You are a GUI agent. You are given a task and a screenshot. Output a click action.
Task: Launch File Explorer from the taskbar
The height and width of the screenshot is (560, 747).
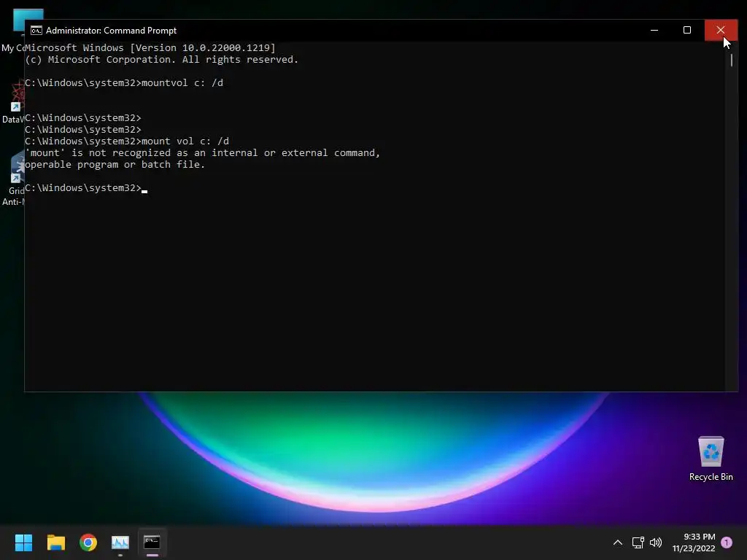click(x=55, y=542)
